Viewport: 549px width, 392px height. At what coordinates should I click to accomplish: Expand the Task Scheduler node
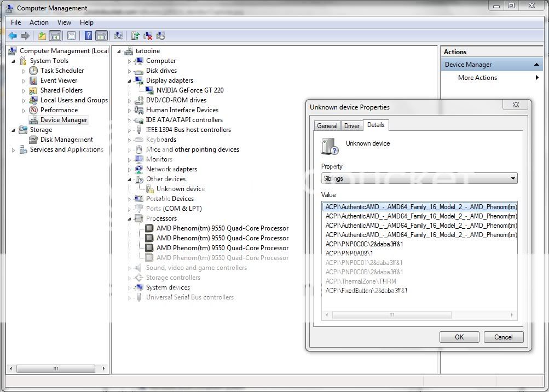click(24, 71)
